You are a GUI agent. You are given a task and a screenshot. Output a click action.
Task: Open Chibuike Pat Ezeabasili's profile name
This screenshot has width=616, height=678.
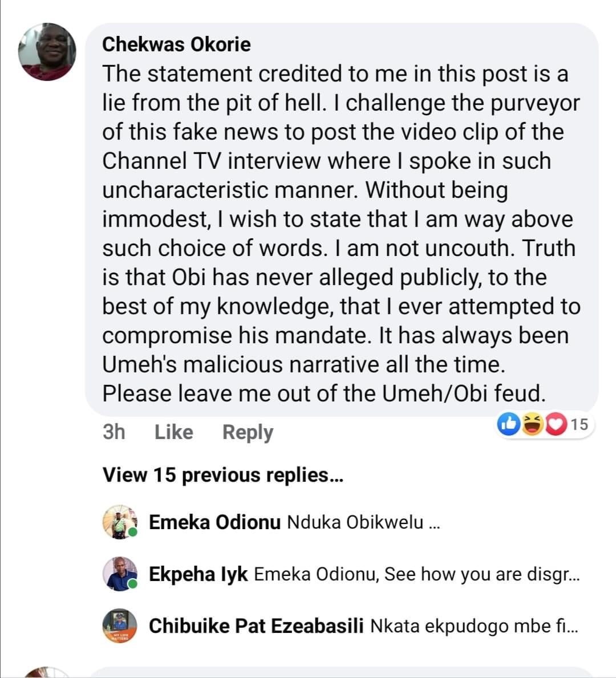(x=256, y=626)
